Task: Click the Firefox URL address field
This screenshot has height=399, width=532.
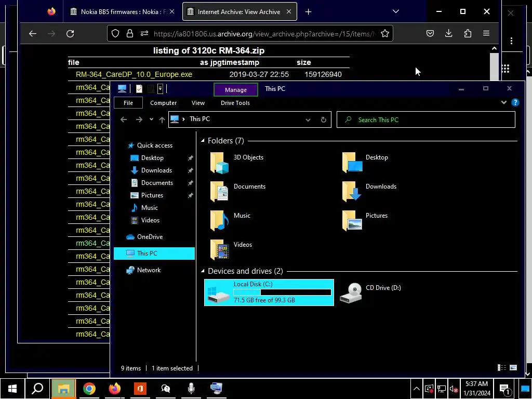Action: [264, 34]
